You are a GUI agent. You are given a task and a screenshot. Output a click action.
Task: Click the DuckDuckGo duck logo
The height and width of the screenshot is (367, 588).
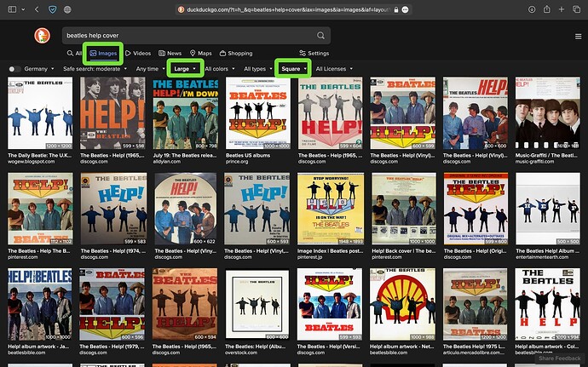42,36
